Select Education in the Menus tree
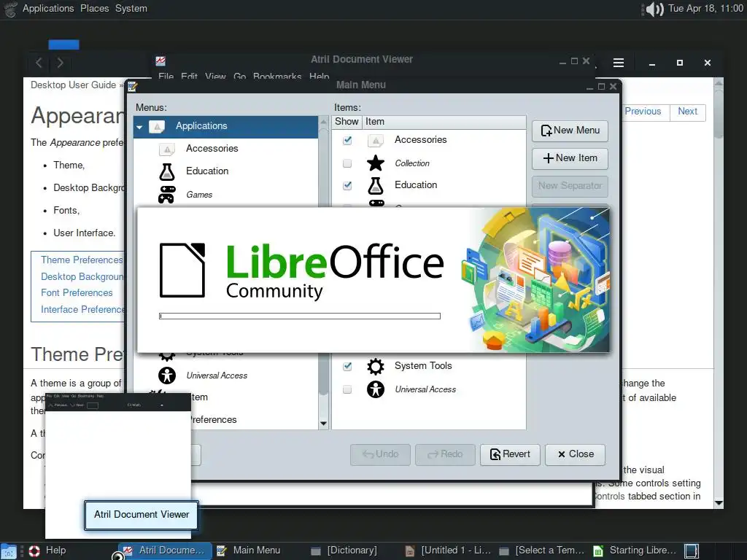The height and width of the screenshot is (560, 747). [207, 171]
